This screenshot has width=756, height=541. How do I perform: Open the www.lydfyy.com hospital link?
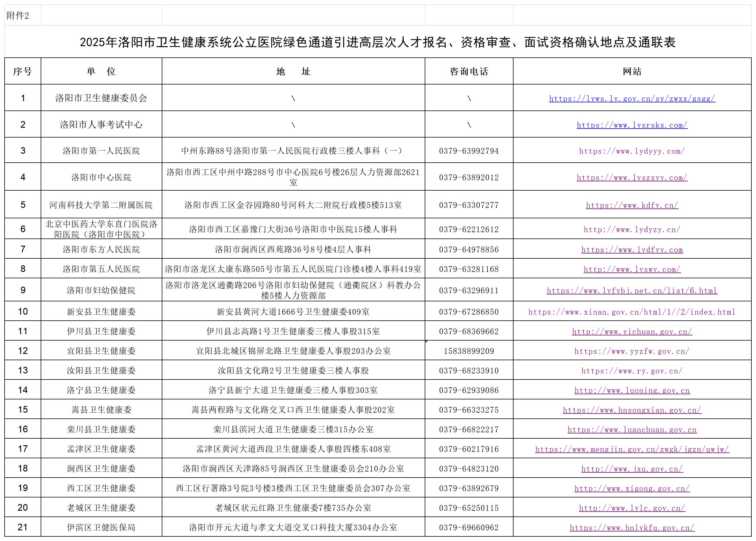pyautogui.click(x=632, y=250)
